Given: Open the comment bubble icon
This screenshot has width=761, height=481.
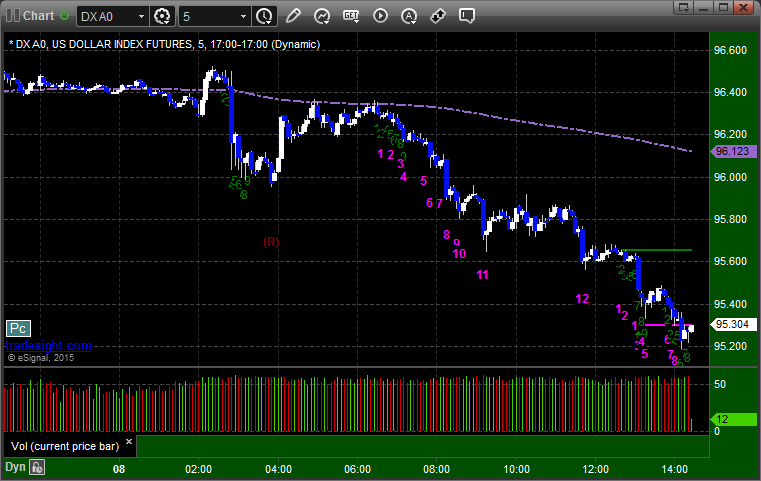Looking at the screenshot, I should [x=467, y=16].
